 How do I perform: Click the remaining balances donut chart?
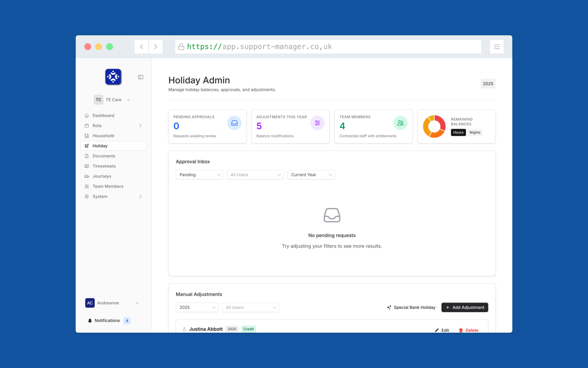click(434, 126)
